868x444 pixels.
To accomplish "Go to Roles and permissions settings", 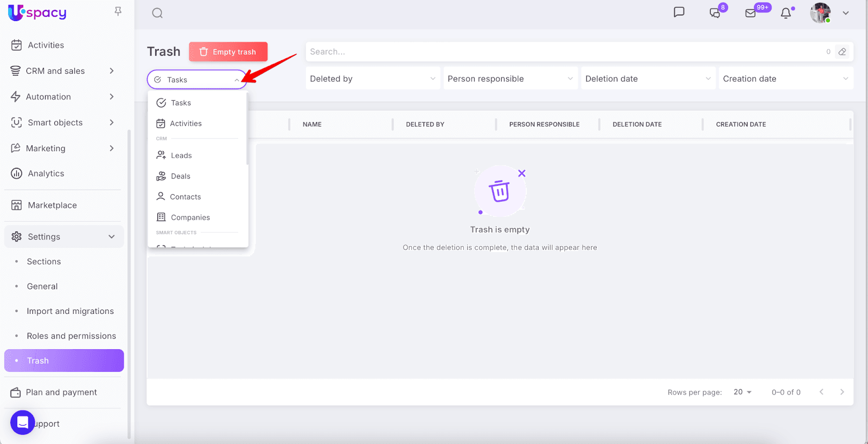I will [x=71, y=336].
